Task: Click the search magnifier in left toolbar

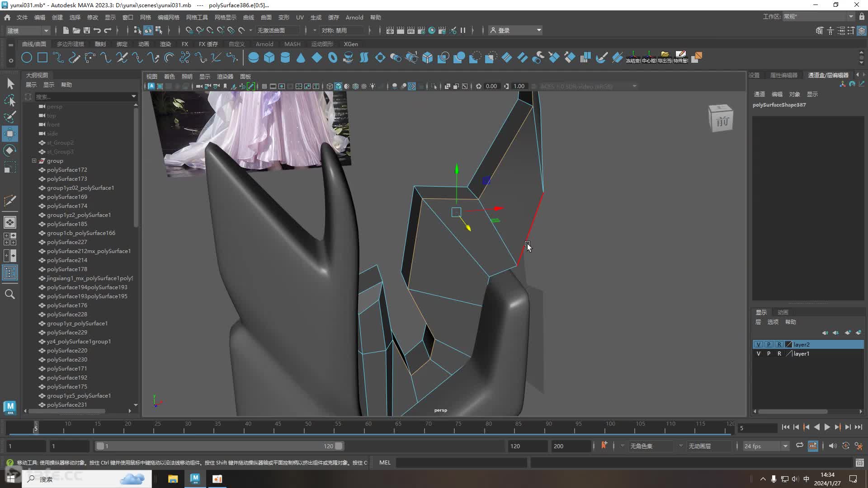Action: pos(10,294)
